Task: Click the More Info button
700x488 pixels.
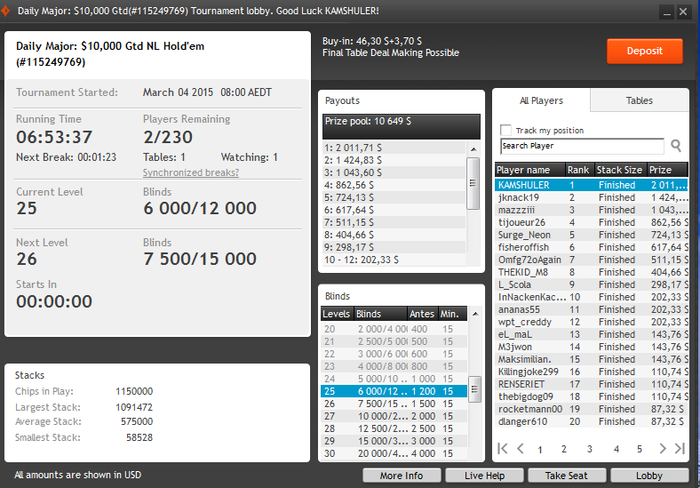Action: click(401, 475)
